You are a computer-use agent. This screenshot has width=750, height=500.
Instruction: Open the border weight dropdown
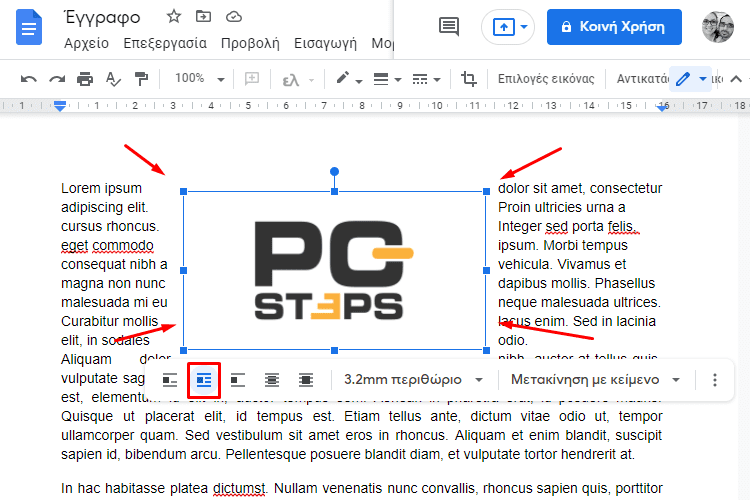pos(387,79)
